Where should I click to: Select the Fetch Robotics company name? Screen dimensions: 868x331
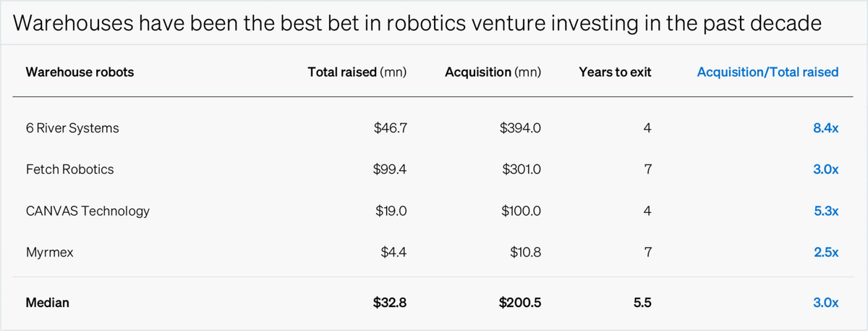pyautogui.click(x=69, y=169)
